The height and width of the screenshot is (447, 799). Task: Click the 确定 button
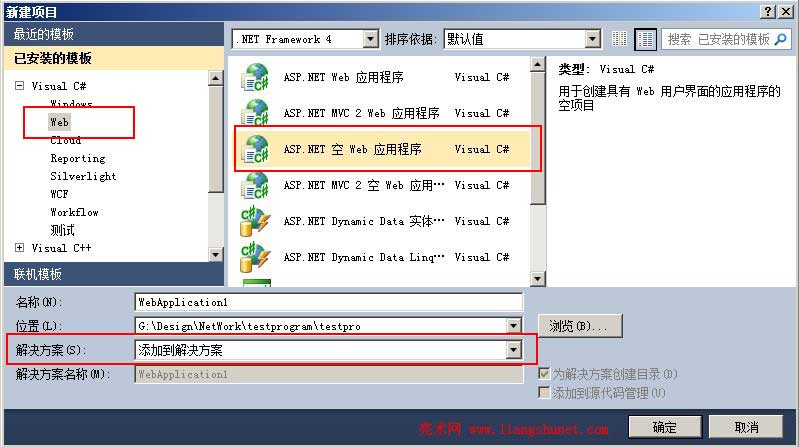point(665,427)
